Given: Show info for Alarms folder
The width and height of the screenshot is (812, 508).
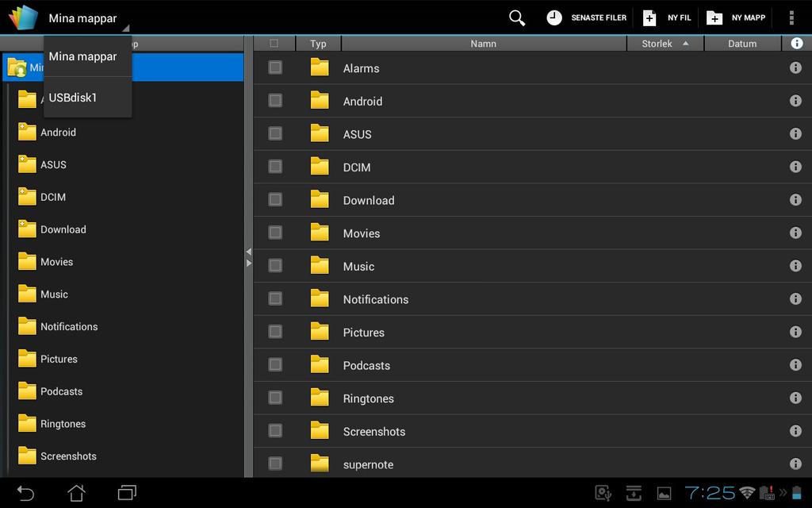Looking at the screenshot, I should tap(795, 67).
